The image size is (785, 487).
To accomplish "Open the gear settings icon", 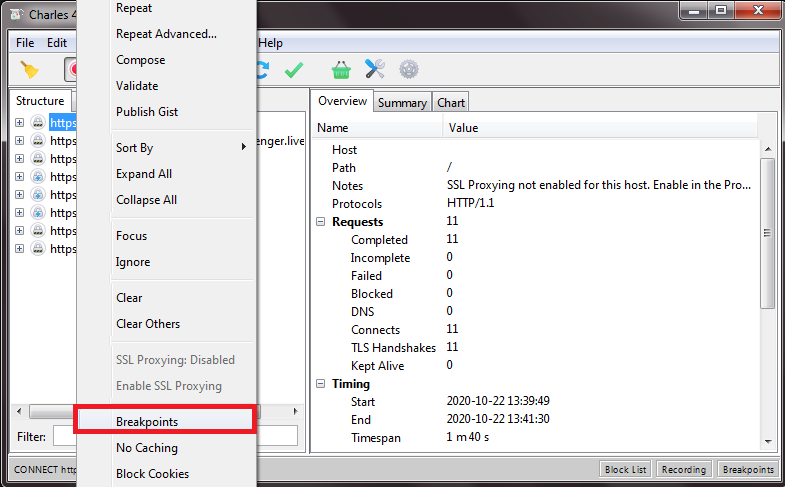I will click(408, 70).
